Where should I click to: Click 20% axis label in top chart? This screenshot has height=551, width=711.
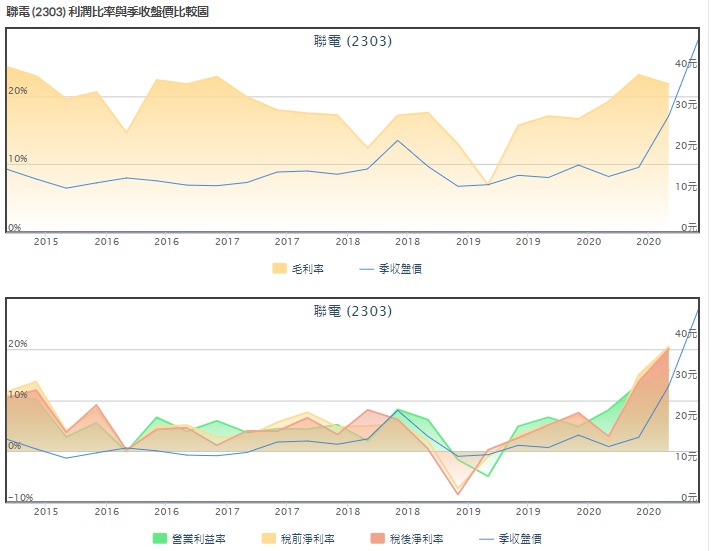tap(18, 91)
